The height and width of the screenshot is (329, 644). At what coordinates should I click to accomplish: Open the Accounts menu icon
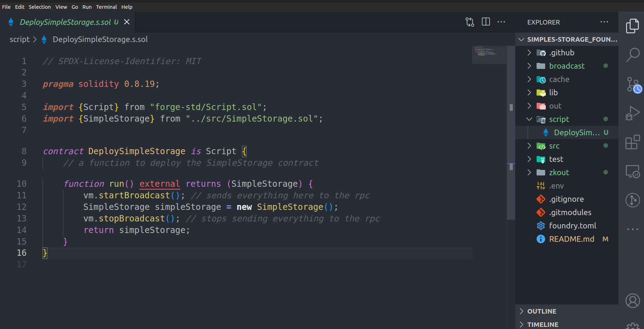tap(632, 301)
